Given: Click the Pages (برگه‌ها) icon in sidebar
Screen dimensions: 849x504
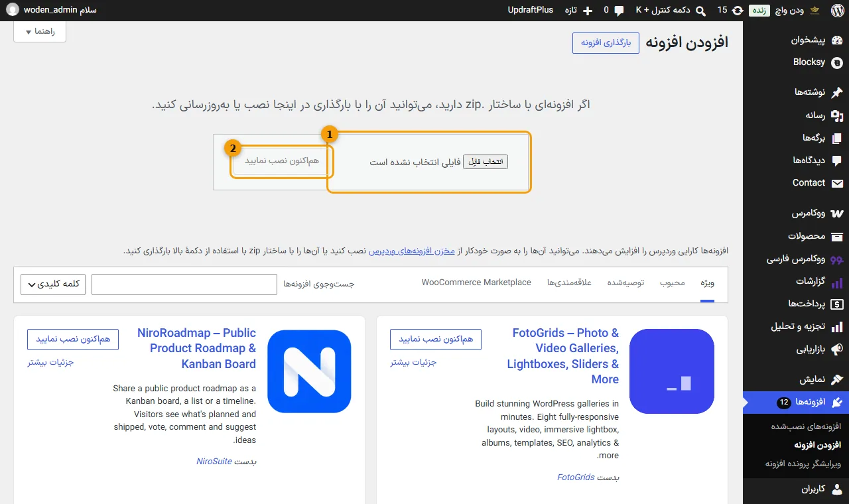Looking at the screenshot, I should click(x=837, y=138).
